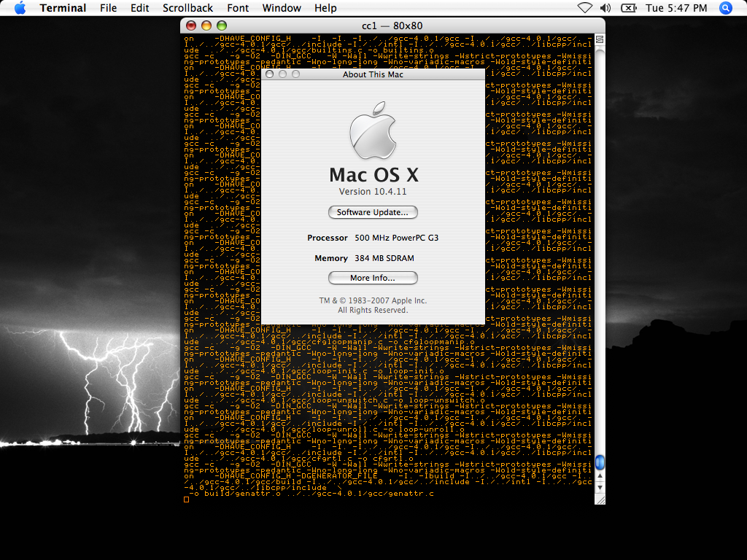
Task: Open Spotlight search icon
Action: [726, 8]
